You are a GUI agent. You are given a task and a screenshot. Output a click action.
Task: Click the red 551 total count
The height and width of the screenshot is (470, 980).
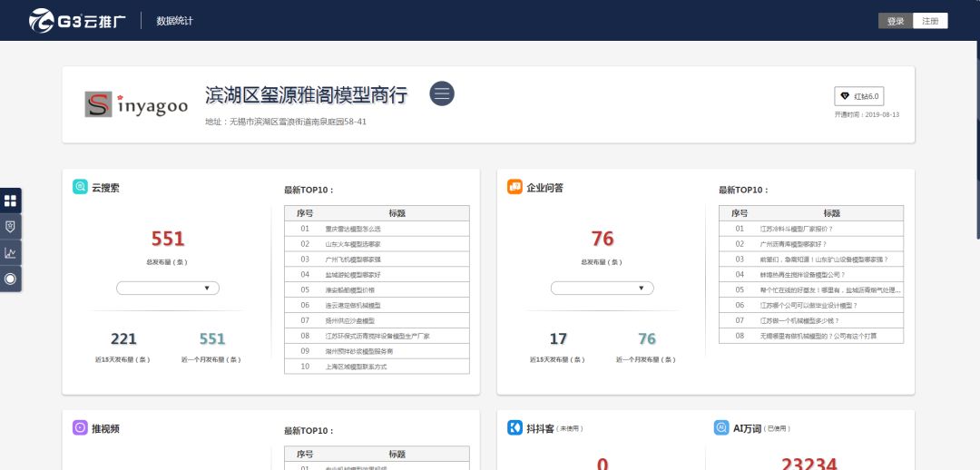pyautogui.click(x=168, y=239)
